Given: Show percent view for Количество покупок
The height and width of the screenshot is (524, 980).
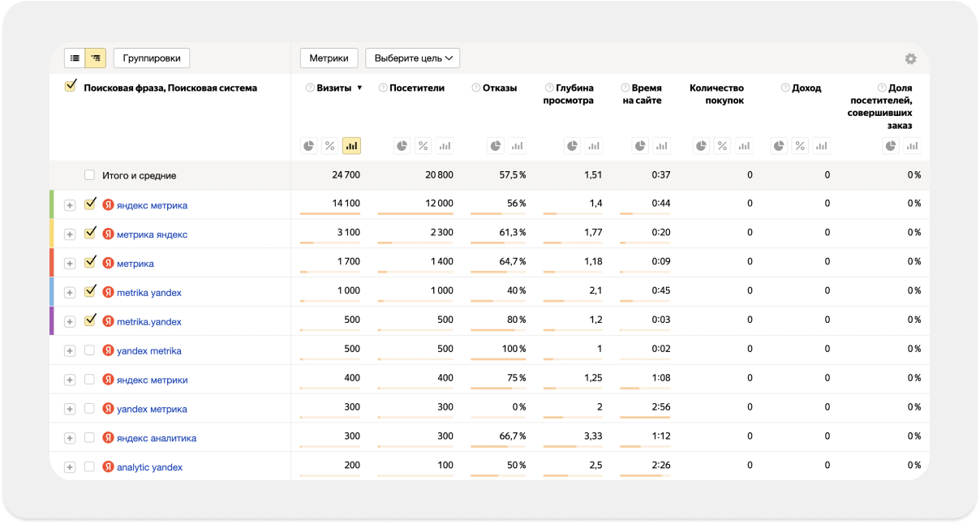Looking at the screenshot, I should (723, 146).
